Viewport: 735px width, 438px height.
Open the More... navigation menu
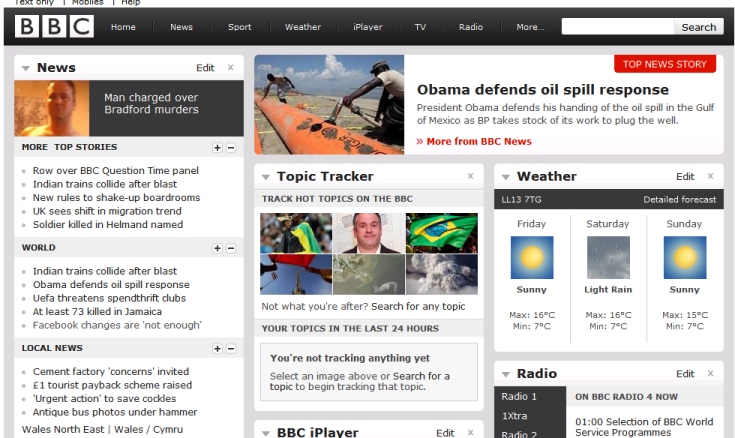point(531,27)
